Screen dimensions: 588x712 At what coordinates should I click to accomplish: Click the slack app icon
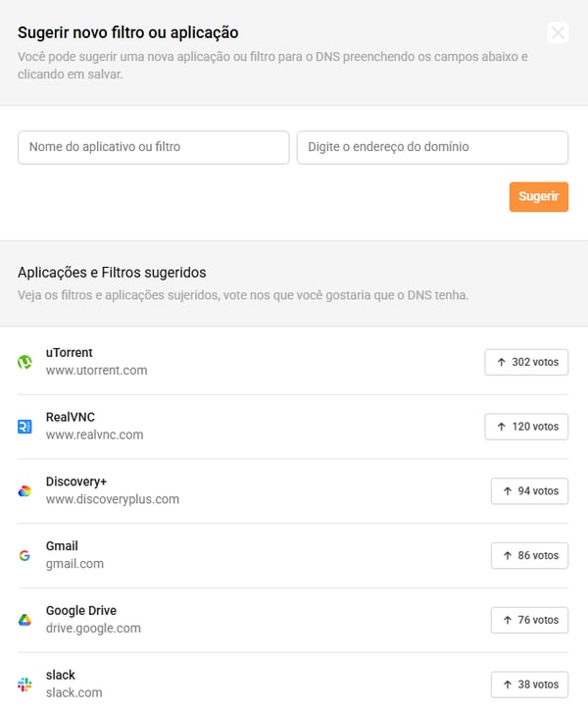click(x=25, y=684)
